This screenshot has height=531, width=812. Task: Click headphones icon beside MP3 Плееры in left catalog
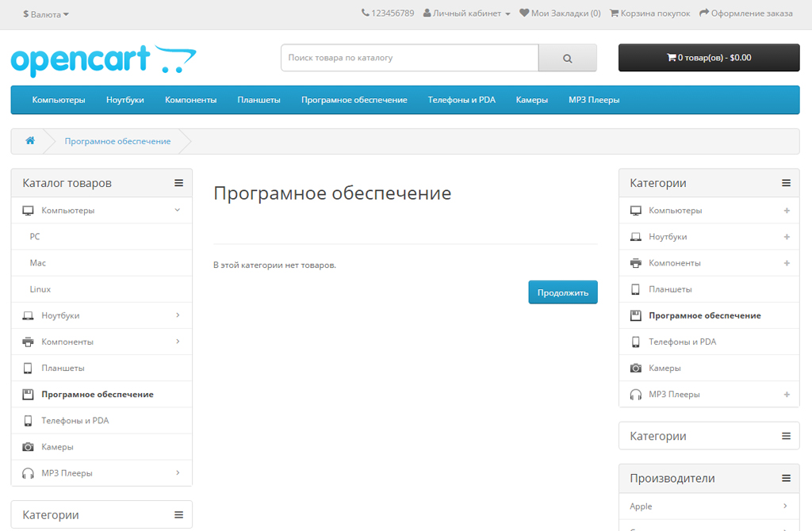[x=28, y=473]
